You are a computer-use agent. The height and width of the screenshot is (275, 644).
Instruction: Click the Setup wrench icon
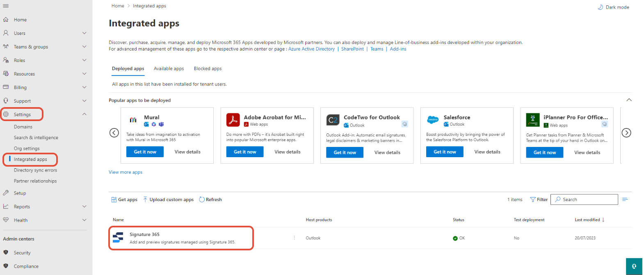[6, 192]
